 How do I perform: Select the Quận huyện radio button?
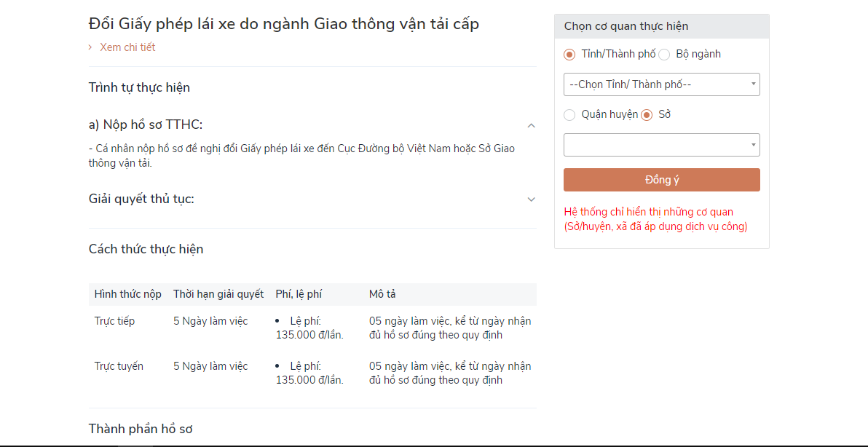click(x=569, y=115)
